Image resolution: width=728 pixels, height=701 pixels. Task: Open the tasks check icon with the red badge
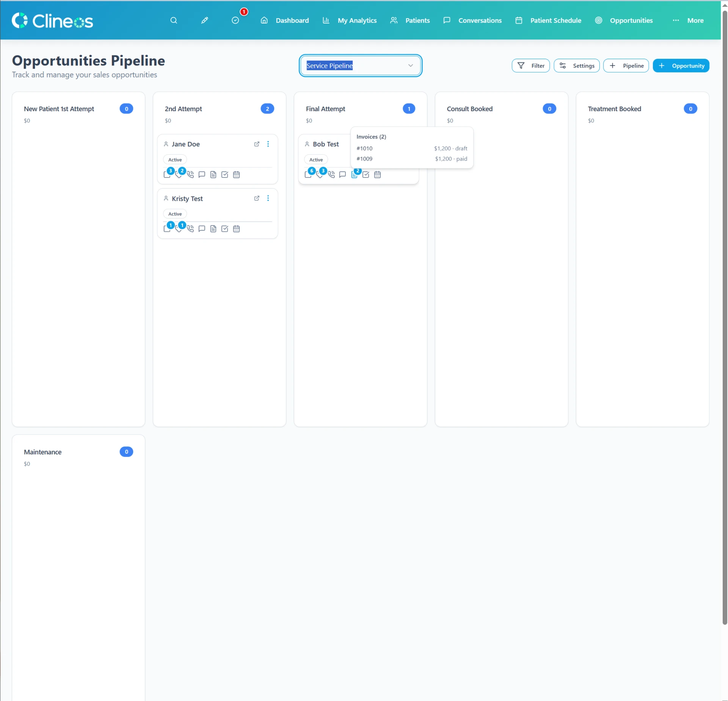(x=235, y=20)
